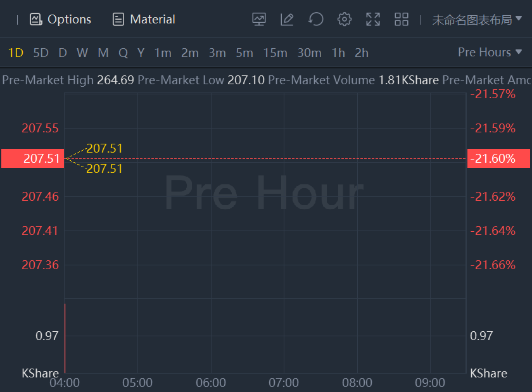Click the Options chart icon
This screenshot has width=532, height=392.
tap(35, 20)
